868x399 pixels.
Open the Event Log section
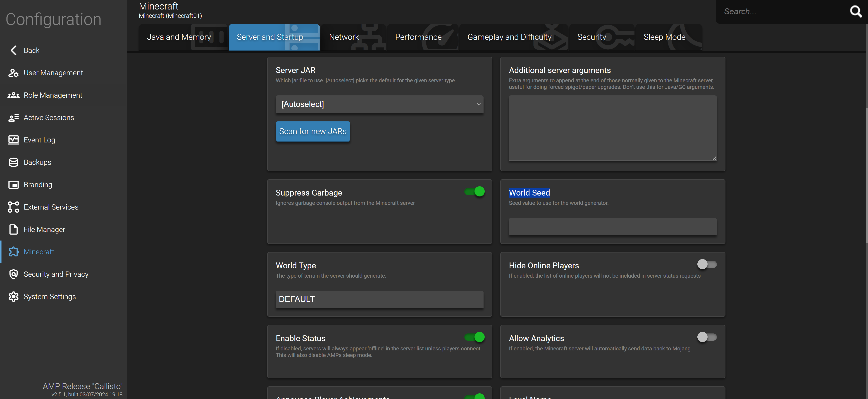click(x=63, y=140)
